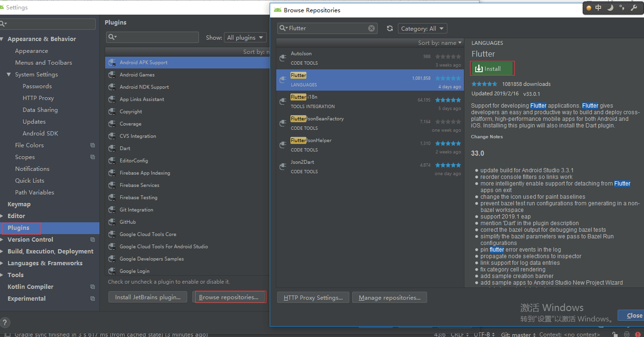Toggle Chinese input mode 中 on IME bar
Screen dimensions: 644x337
(598, 8)
